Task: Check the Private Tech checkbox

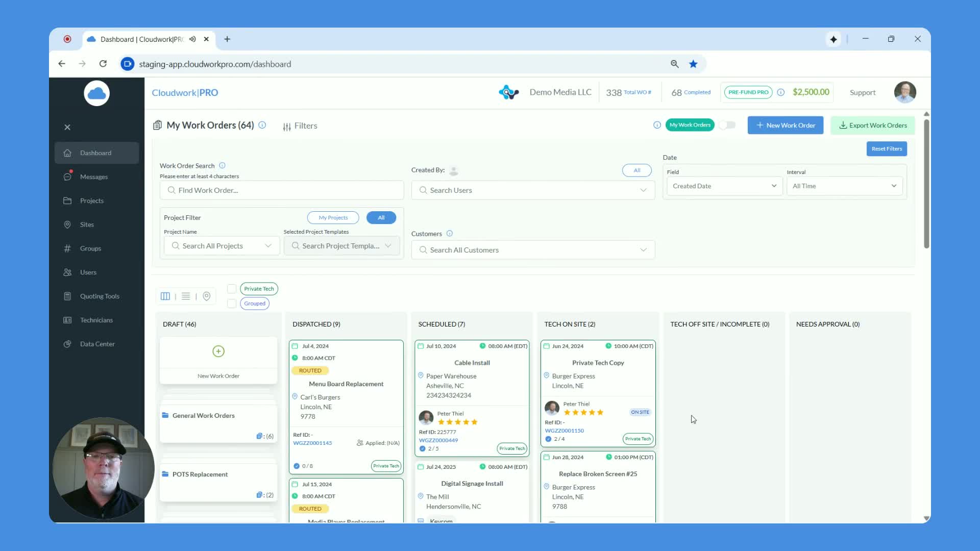Action: (232, 289)
